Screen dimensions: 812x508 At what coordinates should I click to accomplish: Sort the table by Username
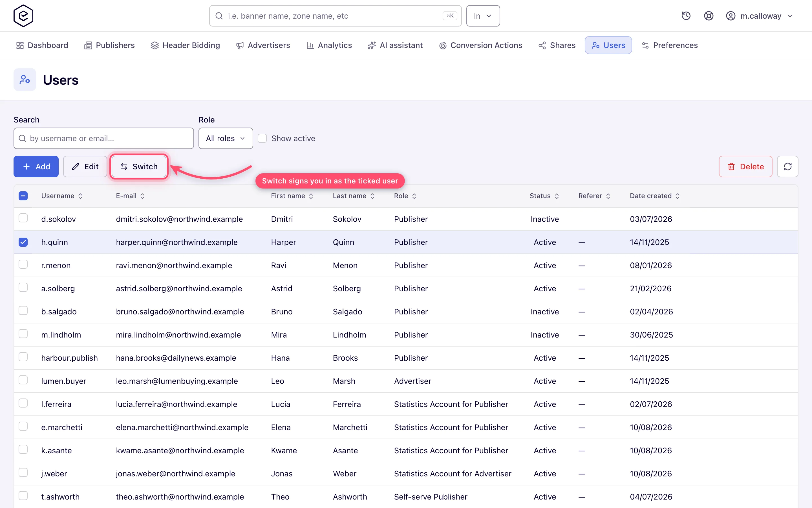(x=62, y=196)
